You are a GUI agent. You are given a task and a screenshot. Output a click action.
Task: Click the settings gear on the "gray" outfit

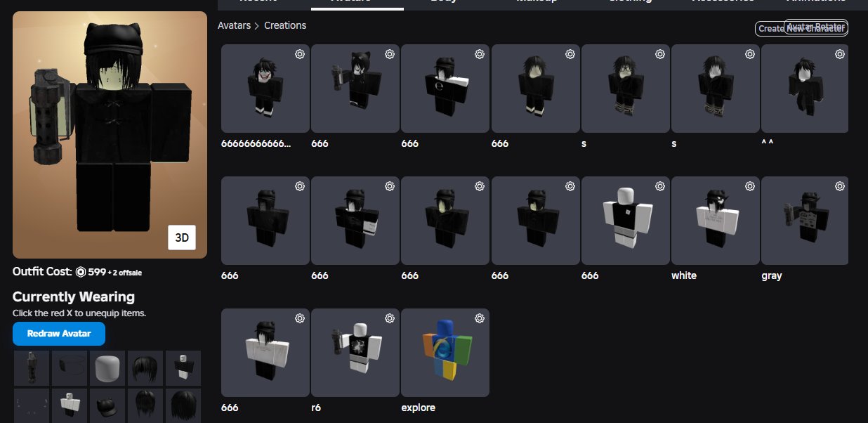[840, 186]
